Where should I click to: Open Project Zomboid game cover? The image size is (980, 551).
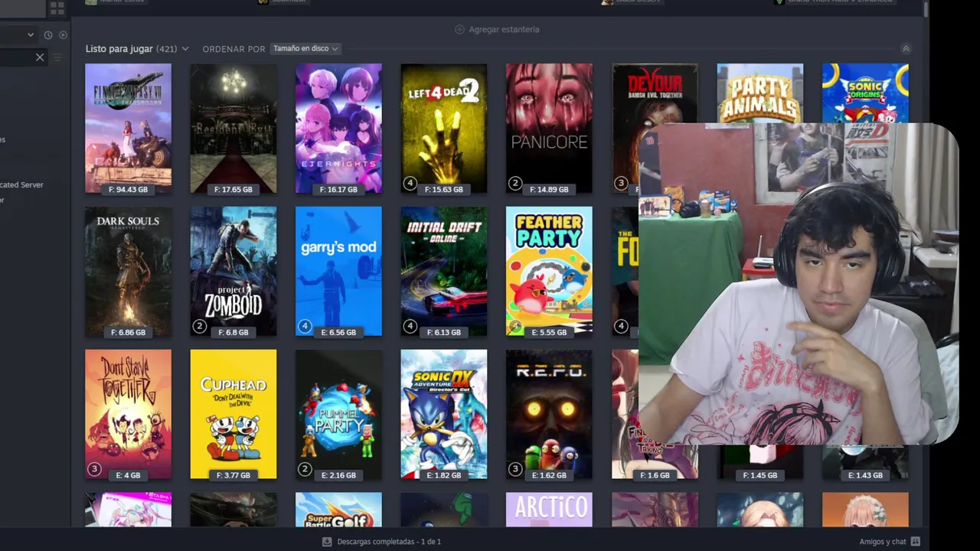234,271
